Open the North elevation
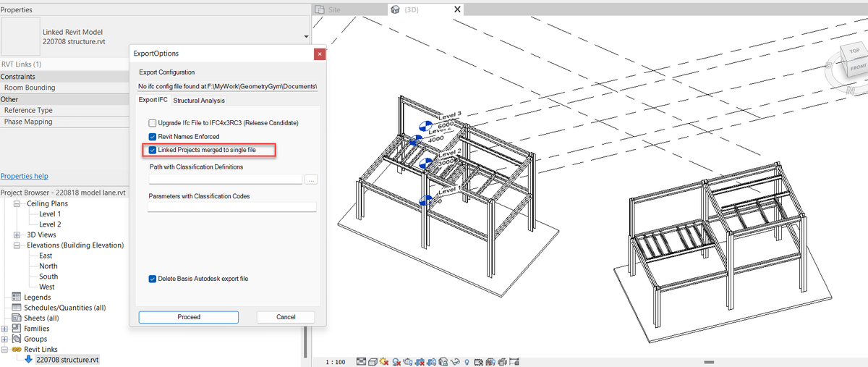This screenshot has width=868, height=367. (x=48, y=266)
